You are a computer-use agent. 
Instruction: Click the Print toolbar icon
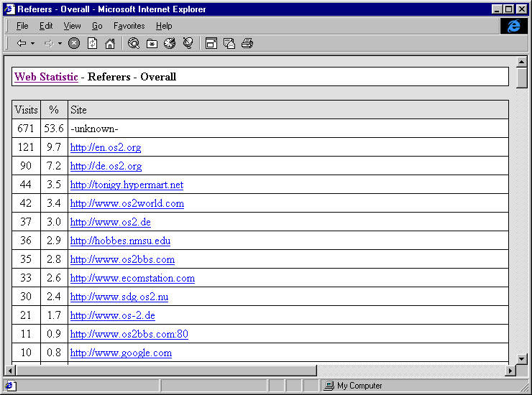pyautogui.click(x=247, y=43)
